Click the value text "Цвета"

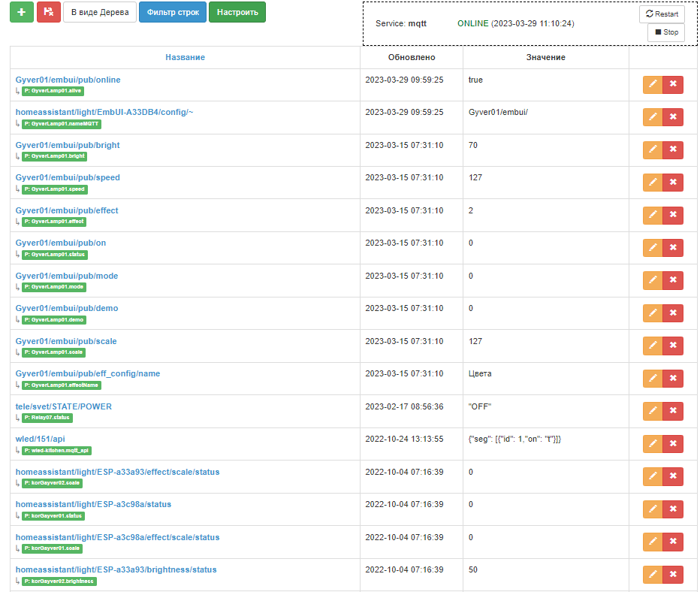(x=480, y=373)
